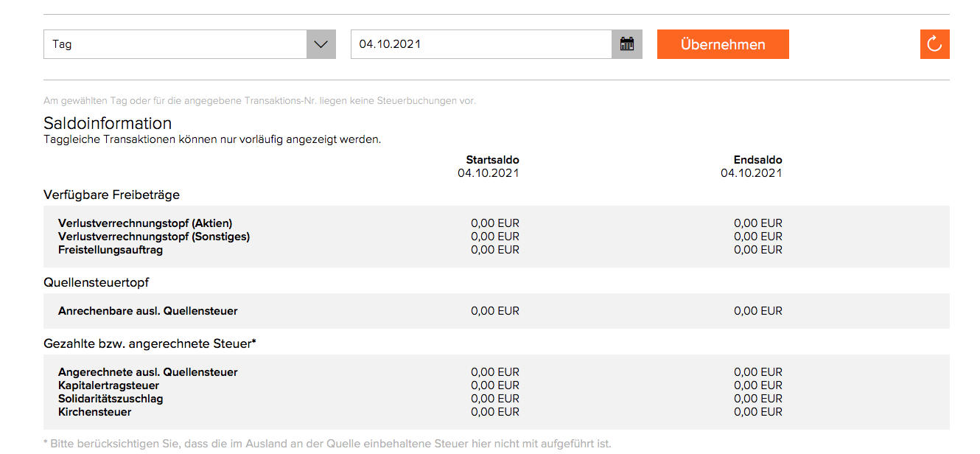Click the footnote about foreign withholding tax
Image resolution: width=980 pixels, height=454 pixels.
(x=327, y=444)
